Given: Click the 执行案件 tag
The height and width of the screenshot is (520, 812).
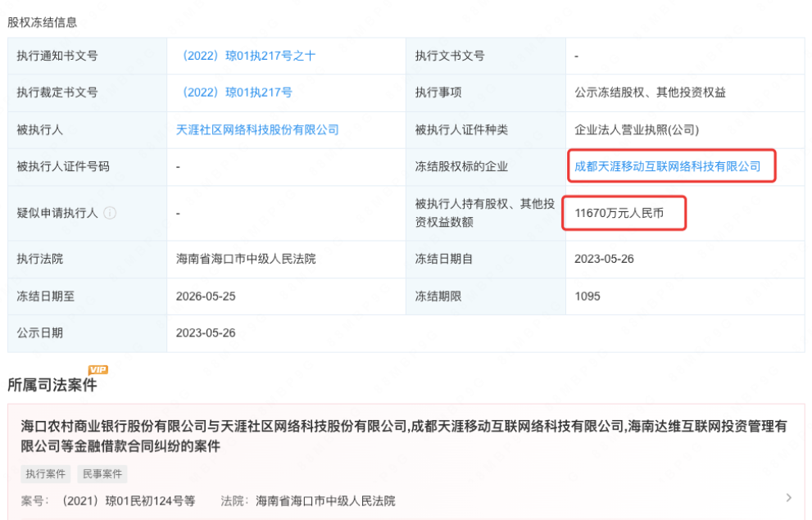Looking at the screenshot, I should coord(46,474).
